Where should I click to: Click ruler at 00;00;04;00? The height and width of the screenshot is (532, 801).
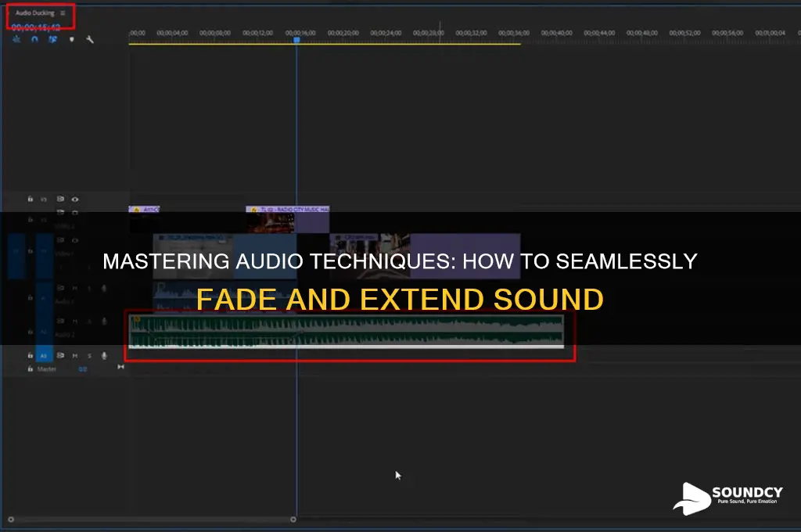172,33
